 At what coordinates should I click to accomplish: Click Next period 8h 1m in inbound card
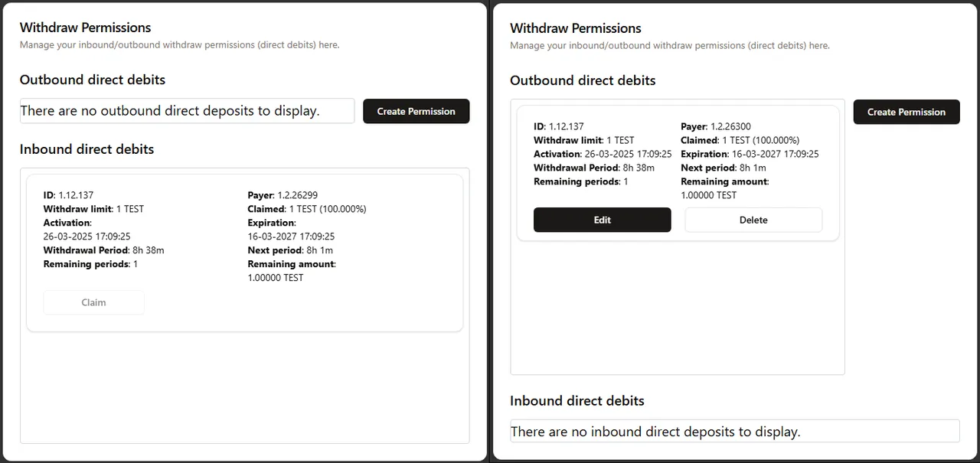(x=290, y=250)
